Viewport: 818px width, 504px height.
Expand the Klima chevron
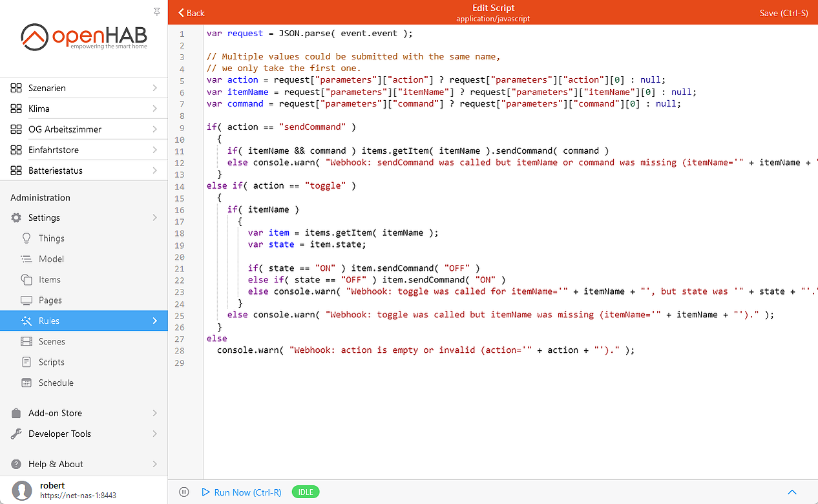pyautogui.click(x=155, y=109)
